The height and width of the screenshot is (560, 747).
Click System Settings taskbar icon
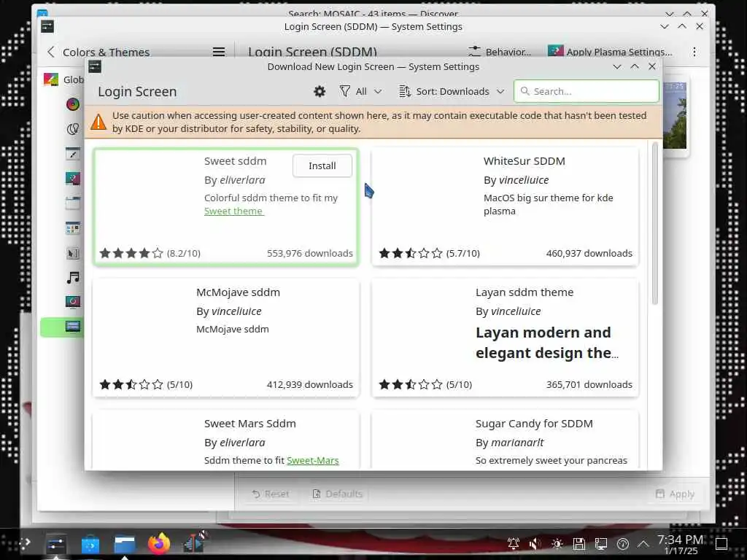(x=55, y=543)
